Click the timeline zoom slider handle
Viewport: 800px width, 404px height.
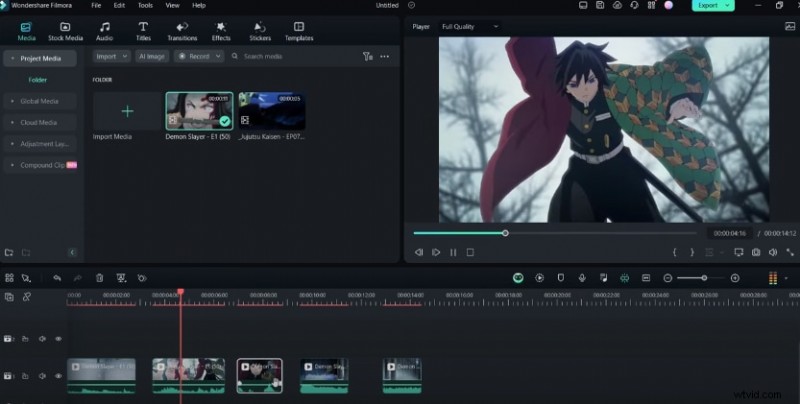click(704, 278)
